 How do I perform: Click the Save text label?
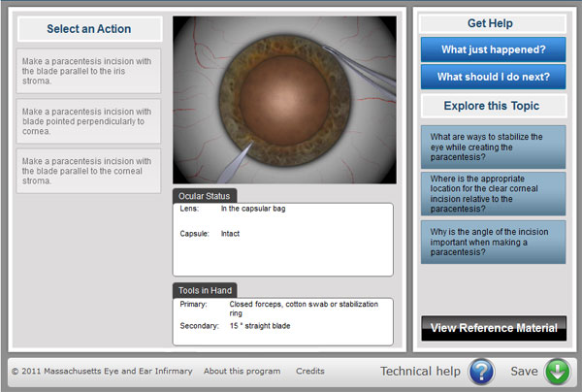pos(524,372)
